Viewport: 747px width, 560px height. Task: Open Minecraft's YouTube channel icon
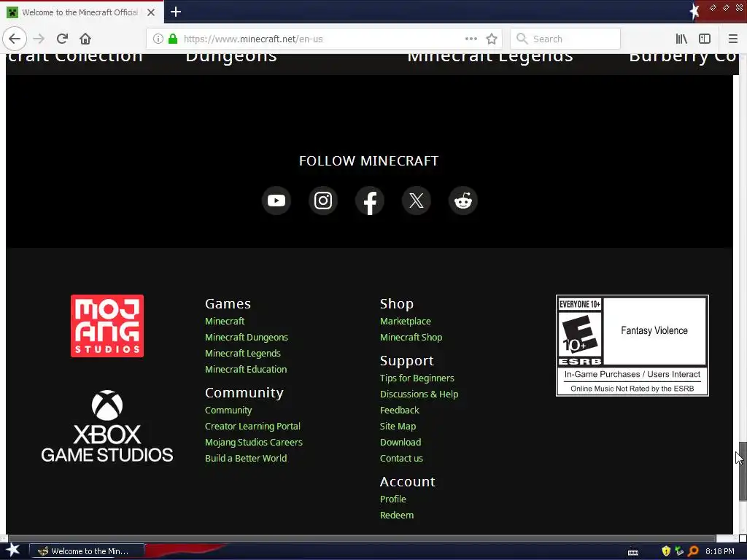[276, 201]
